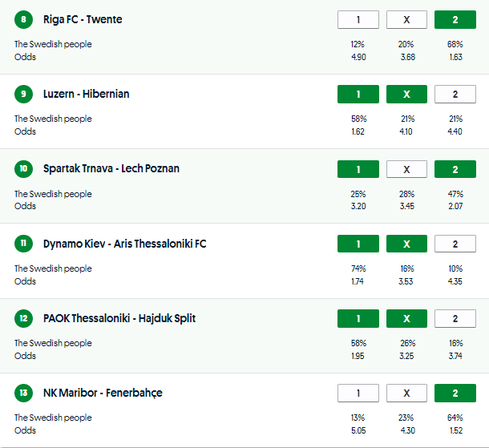The height and width of the screenshot is (448, 489).
Task: Select home win 1 for NK Maribor - Fenerbahçe
Action: click(x=358, y=394)
